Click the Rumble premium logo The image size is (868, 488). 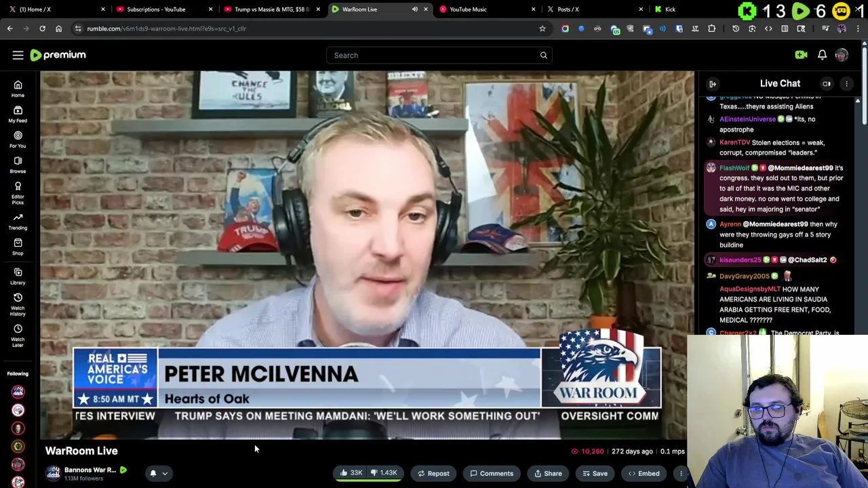pyautogui.click(x=58, y=55)
